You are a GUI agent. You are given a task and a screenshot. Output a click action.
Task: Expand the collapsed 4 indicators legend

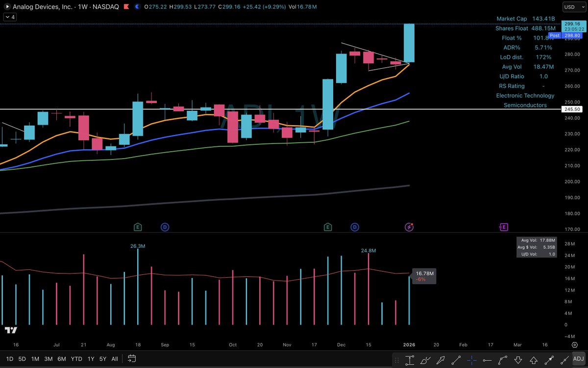(10, 17)
